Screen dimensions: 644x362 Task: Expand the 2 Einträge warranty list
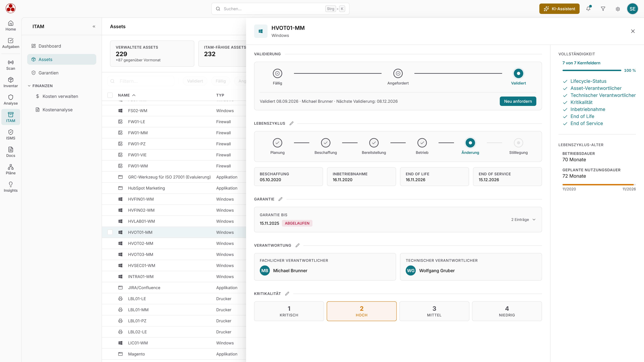523,220
